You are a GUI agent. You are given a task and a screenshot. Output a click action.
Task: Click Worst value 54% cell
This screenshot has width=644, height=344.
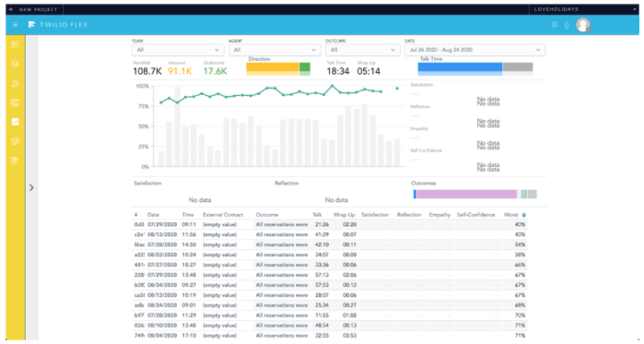[x=520, y=244]
